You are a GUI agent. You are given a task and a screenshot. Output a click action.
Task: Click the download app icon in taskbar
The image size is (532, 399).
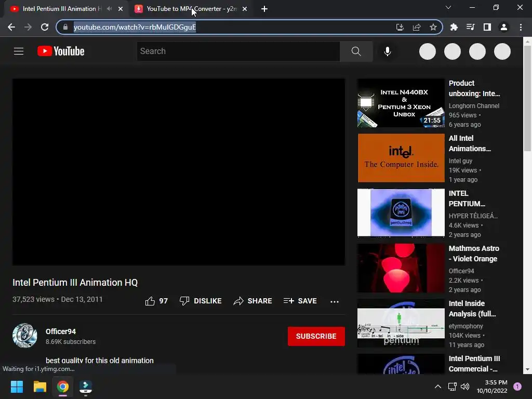(86, 387)
